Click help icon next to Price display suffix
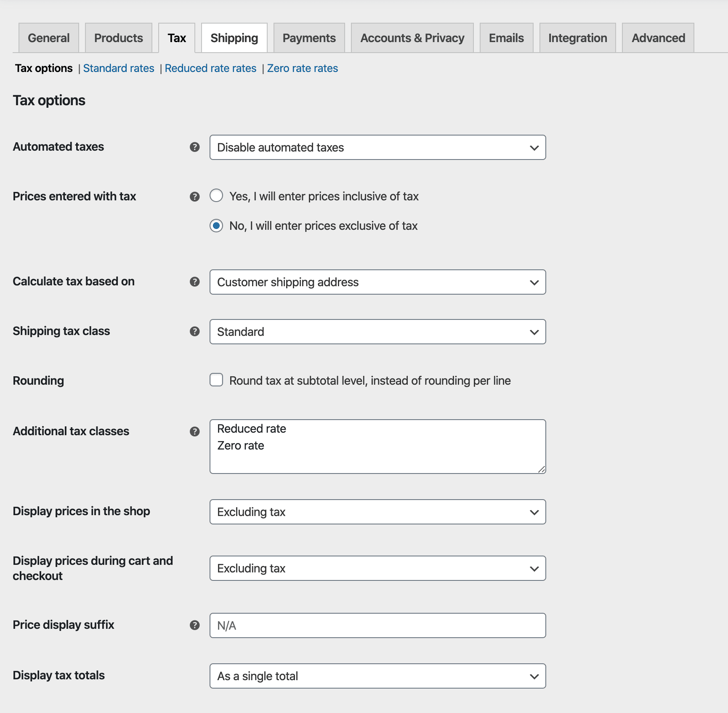Image resolution: width=728 pixels, height=713 pixels. pos(194,625)
